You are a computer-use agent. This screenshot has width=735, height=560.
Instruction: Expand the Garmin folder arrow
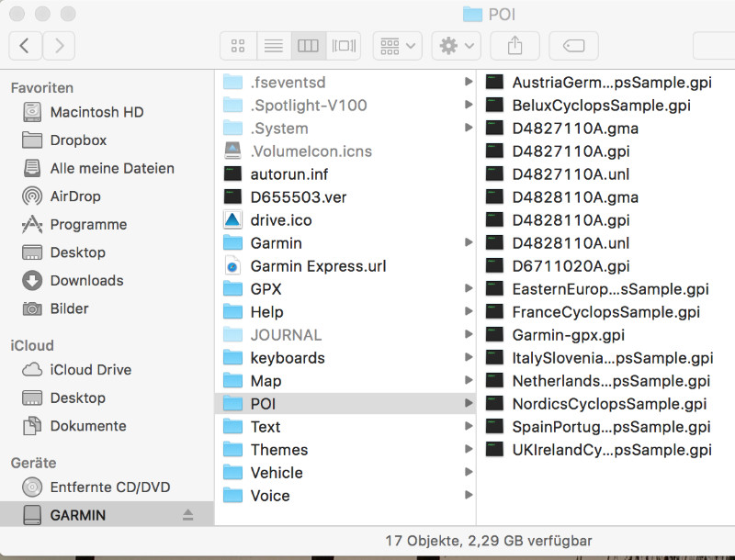[x=468, y=242]
